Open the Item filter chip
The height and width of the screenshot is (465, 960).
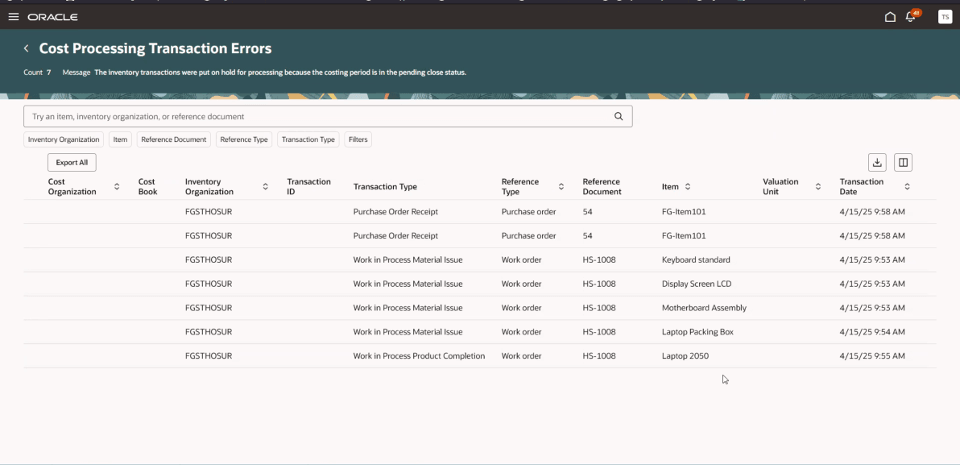pyautogui.click(x=120, y=140)
